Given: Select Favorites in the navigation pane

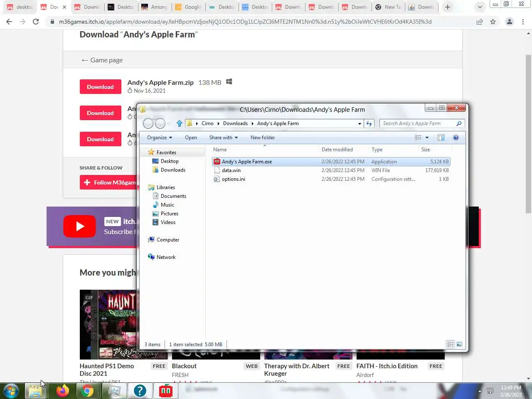Looking at the screenshot, I should coord(166,153).
